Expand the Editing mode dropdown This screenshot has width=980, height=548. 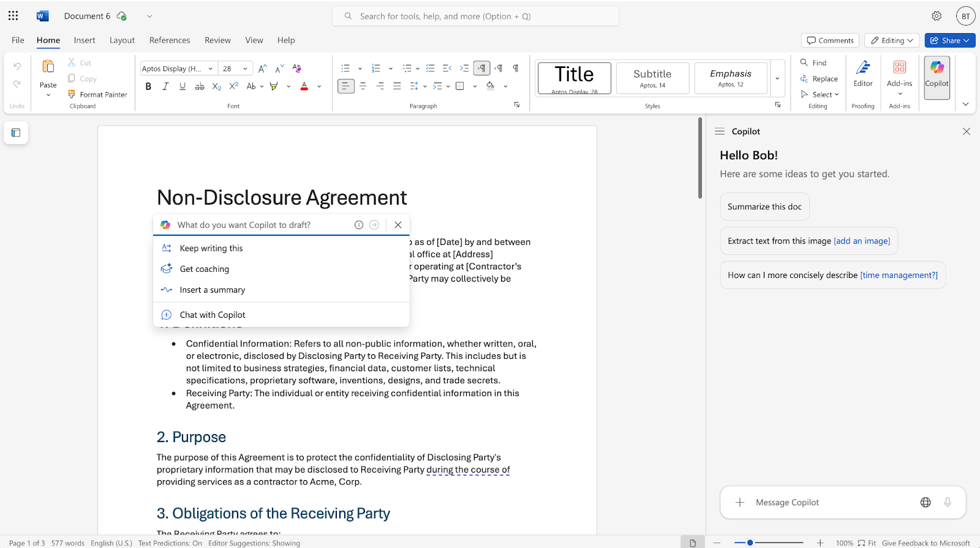892,40
